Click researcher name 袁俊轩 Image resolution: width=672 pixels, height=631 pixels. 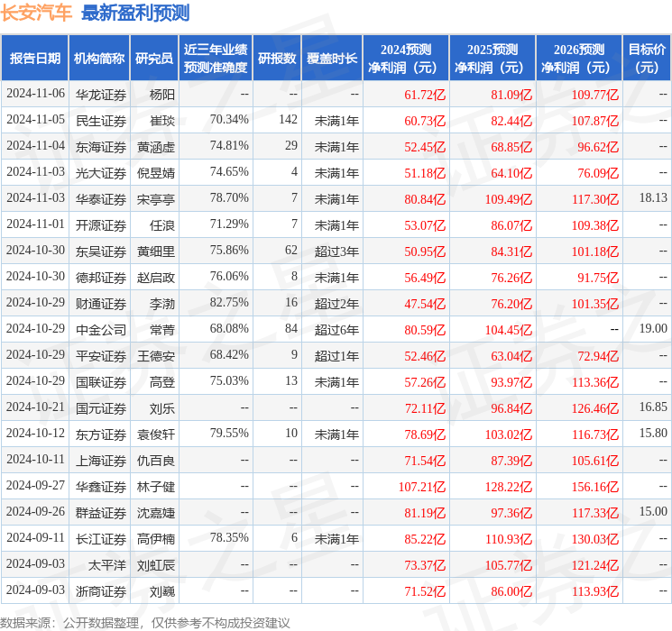point(156,434)
